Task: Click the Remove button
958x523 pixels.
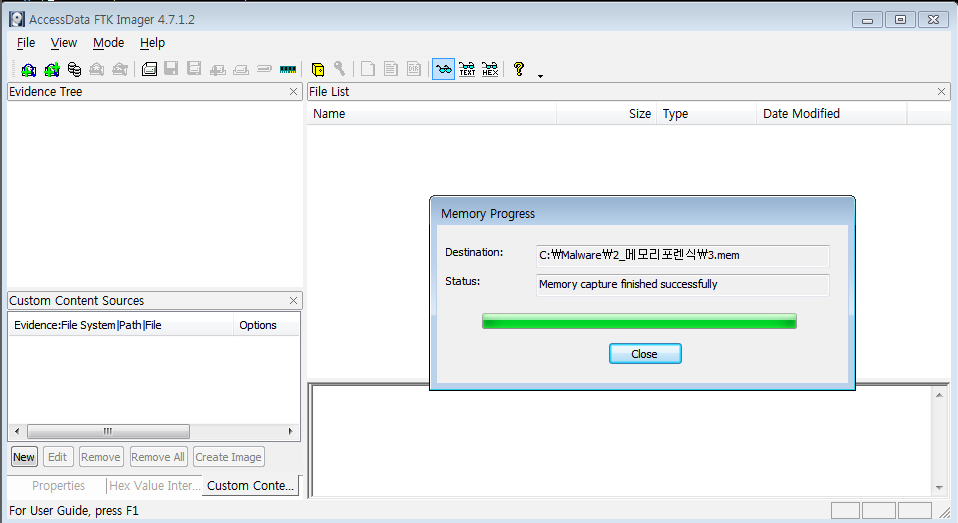Action: (101, 457)
